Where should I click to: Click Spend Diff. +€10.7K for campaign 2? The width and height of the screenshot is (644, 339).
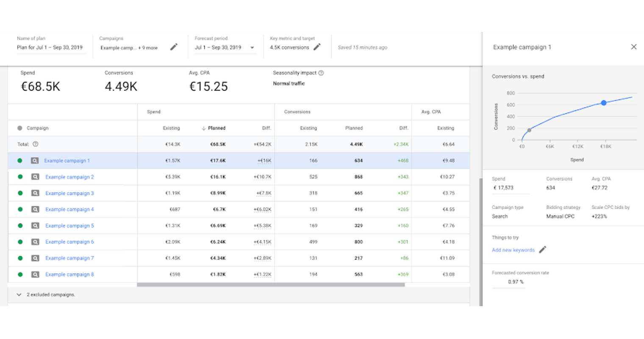coord(262,177)
